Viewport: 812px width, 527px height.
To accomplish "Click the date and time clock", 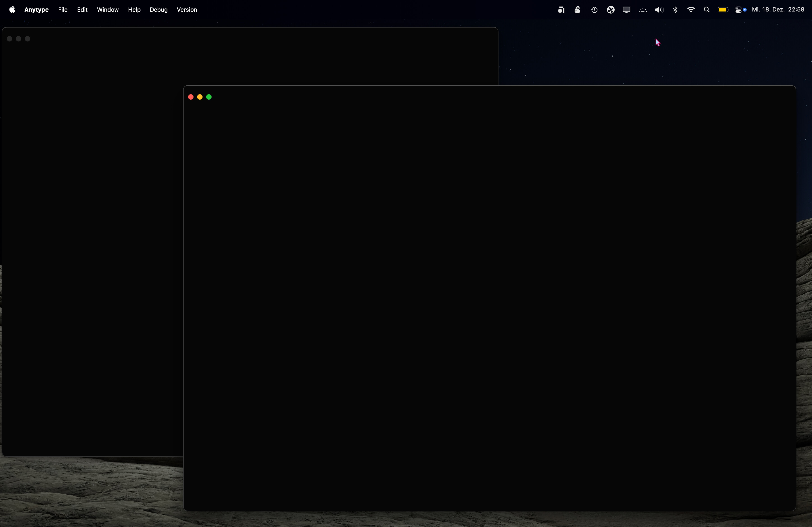I will click(778, 9).
